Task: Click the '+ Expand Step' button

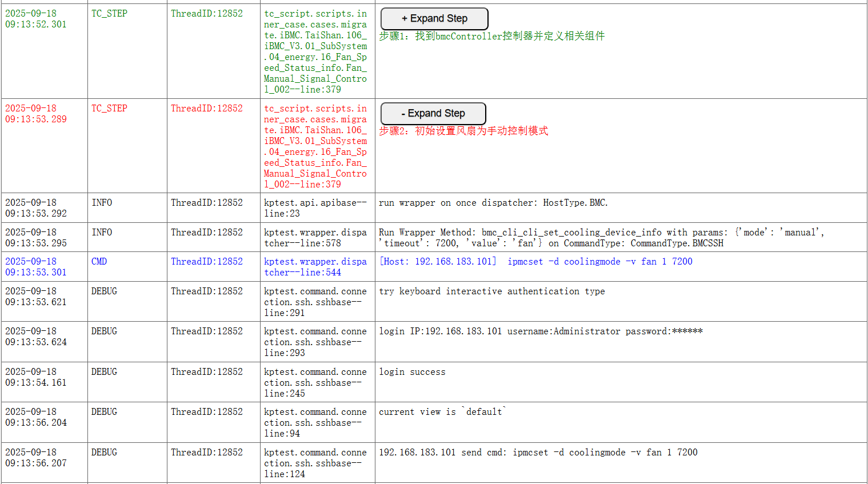Action: coord(434,19)
